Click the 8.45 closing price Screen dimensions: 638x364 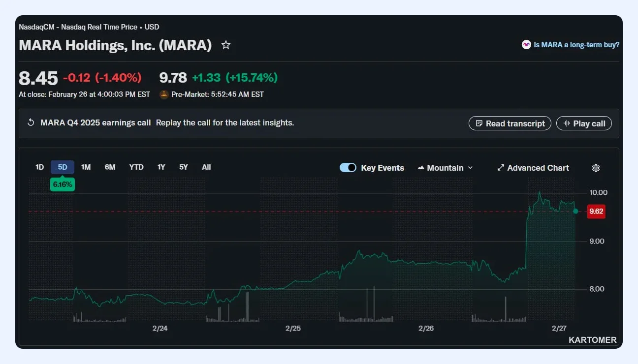pyautogui.click(x=38, y=78)
